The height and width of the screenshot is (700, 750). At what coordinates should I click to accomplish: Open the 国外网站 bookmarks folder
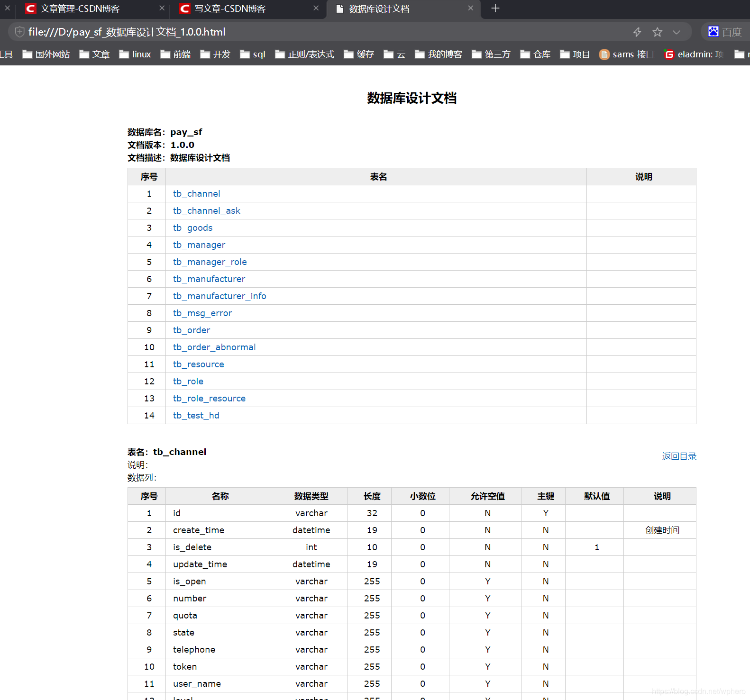46,55
